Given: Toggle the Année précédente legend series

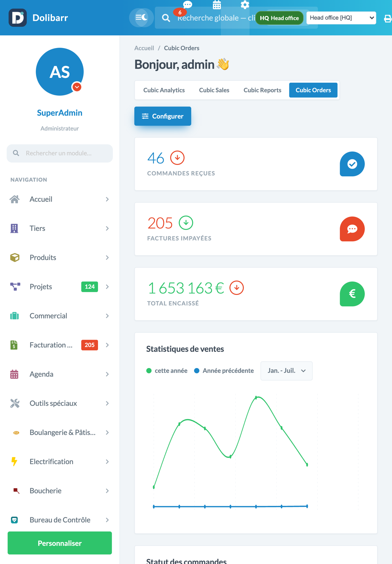Looking at the screenshot, I should (224, 371).
